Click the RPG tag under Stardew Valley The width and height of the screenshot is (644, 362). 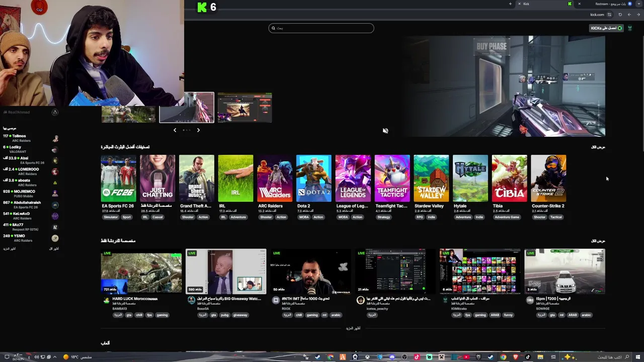click(x=420, y=217)
